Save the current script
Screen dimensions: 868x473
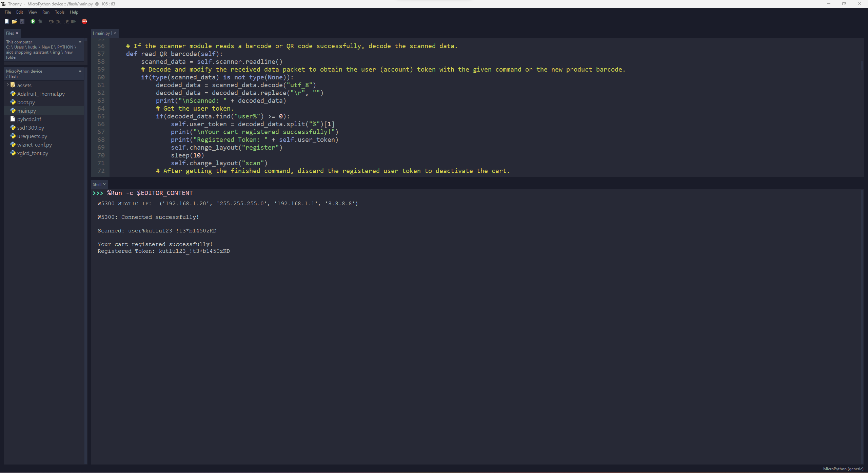click(x=22, y=21)
